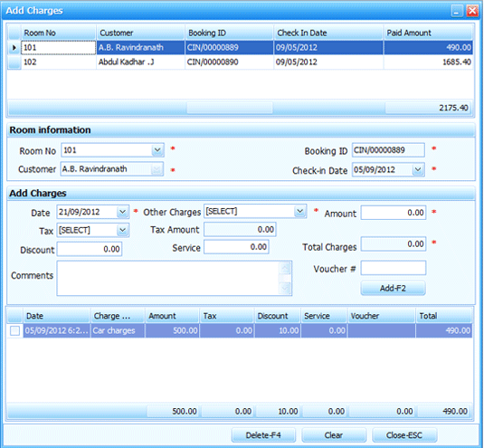Click the Service amount field

pos(236,247)
